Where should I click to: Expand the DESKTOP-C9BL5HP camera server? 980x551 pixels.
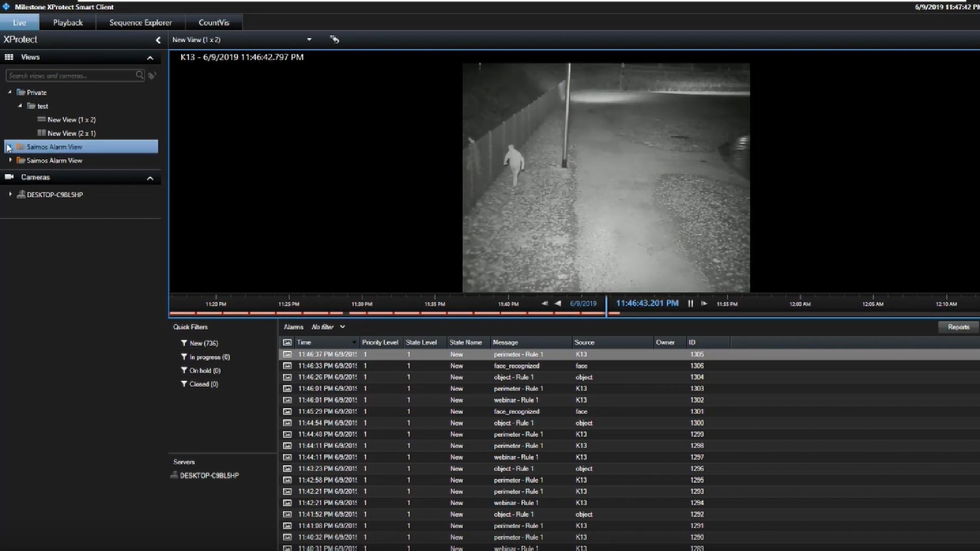click(10, 194)
